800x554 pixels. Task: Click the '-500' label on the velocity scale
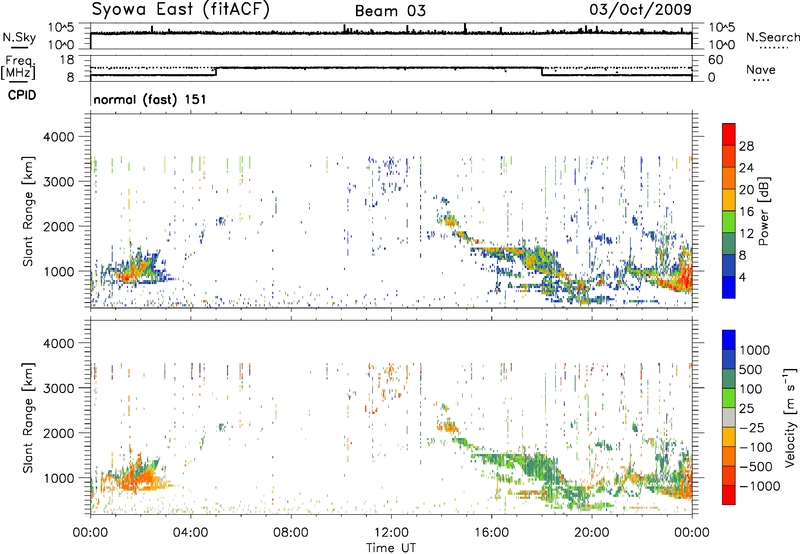coord(755,467)
